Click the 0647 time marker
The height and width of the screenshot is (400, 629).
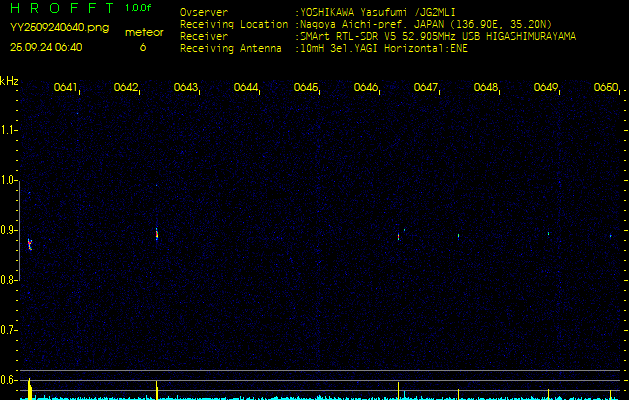(x=426, y=87)
